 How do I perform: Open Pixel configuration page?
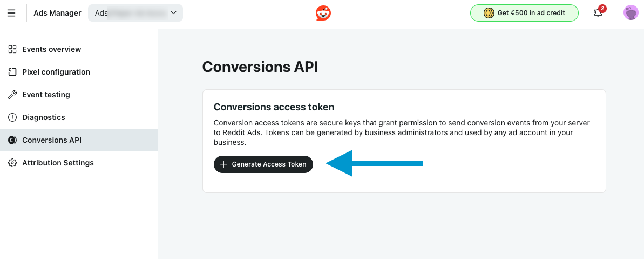(56, 72)
